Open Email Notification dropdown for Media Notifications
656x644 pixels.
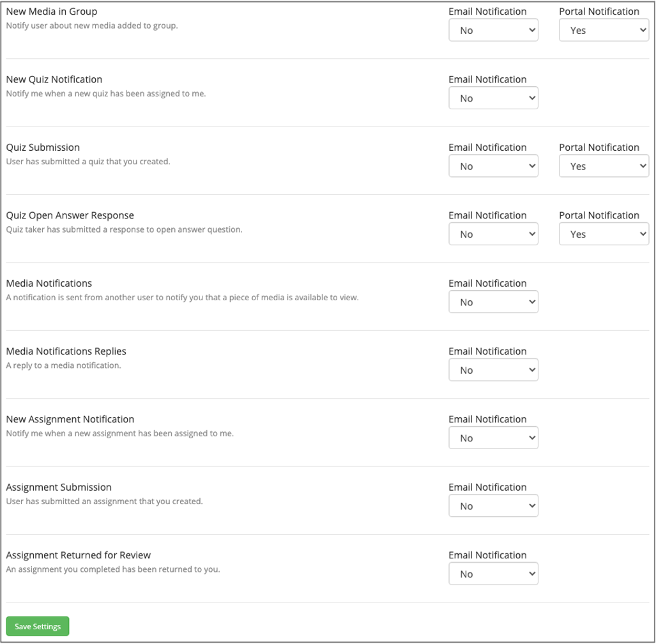[x=493, y=302]
